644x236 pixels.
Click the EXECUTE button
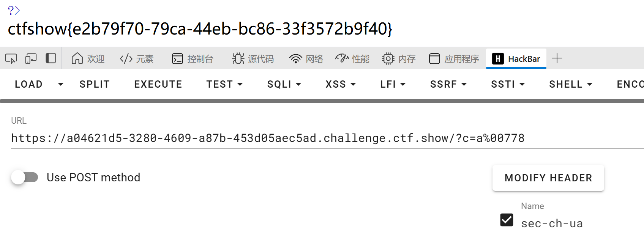[x=158, y=84]
